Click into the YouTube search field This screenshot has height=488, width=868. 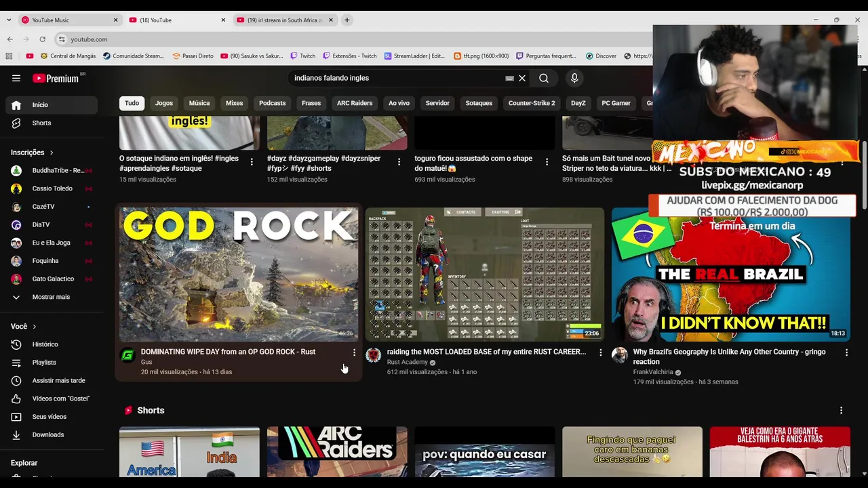[x=397, y=78]
